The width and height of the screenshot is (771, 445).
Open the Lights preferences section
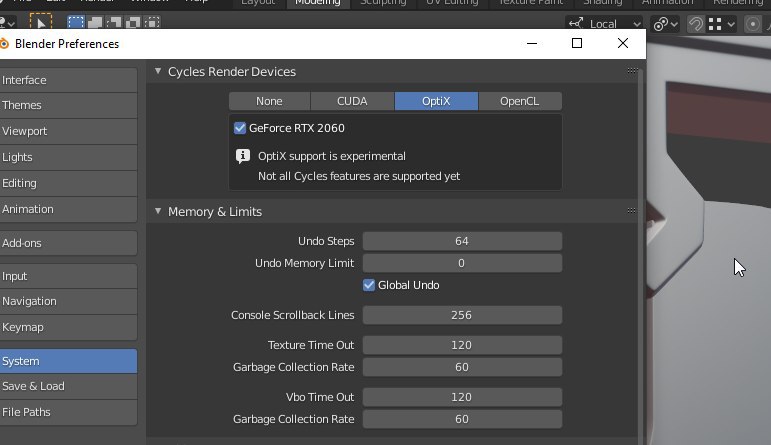pyautogui.click(x=68, y=157)
